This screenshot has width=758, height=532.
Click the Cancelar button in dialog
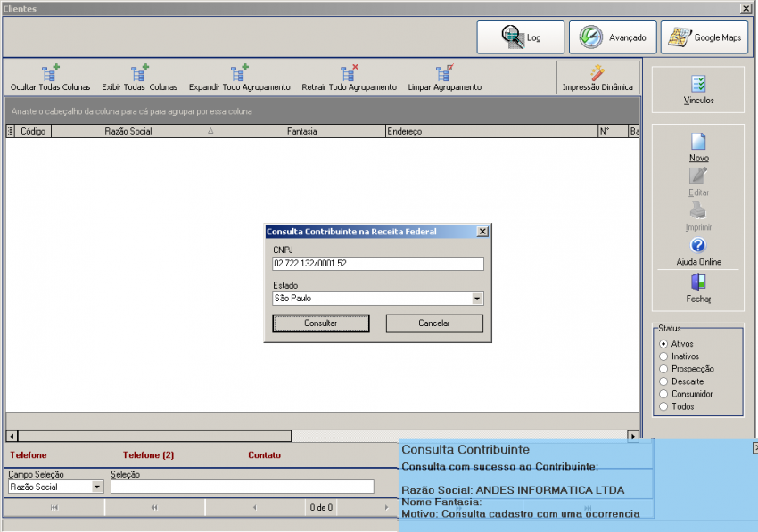pos(434,323)
